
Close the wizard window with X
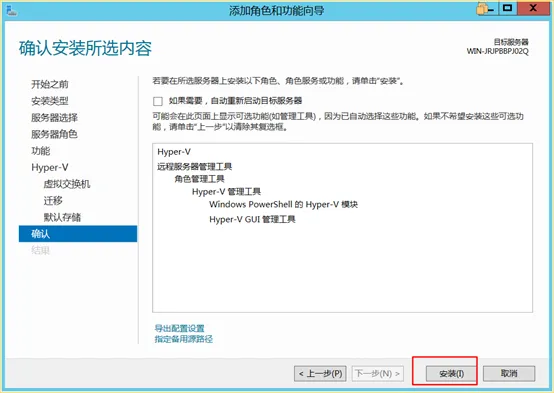[x=533, y=8]
